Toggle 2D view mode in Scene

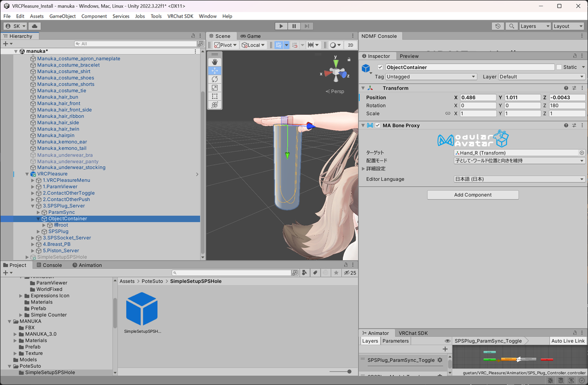point(350,45)
